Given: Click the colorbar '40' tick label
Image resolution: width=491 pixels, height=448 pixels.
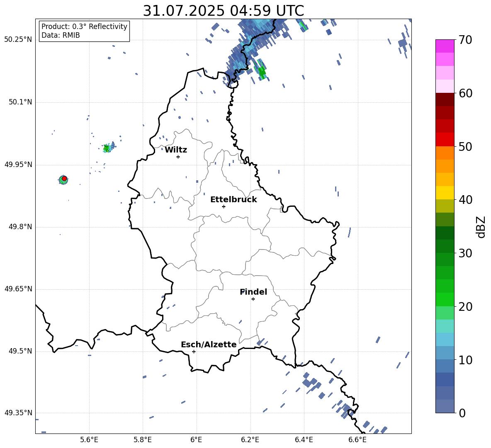Looking at the screenshot, I should [465, 200].
